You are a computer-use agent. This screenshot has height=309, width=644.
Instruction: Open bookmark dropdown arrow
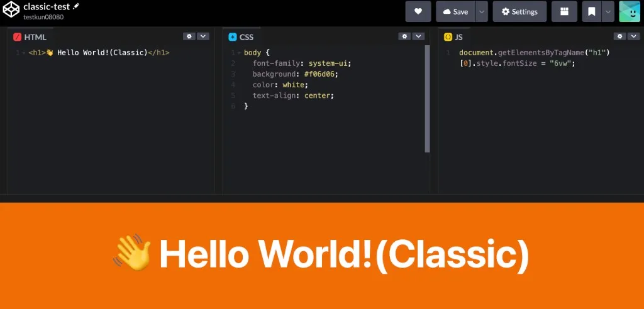[608, 11]
